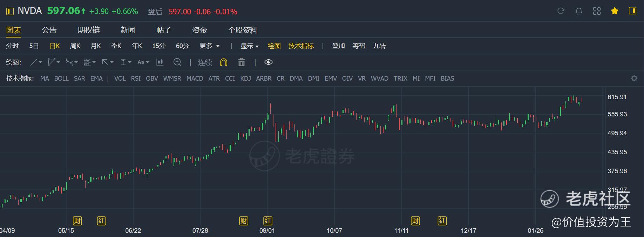Toggle 连续 continuous drawing mode

205,62
